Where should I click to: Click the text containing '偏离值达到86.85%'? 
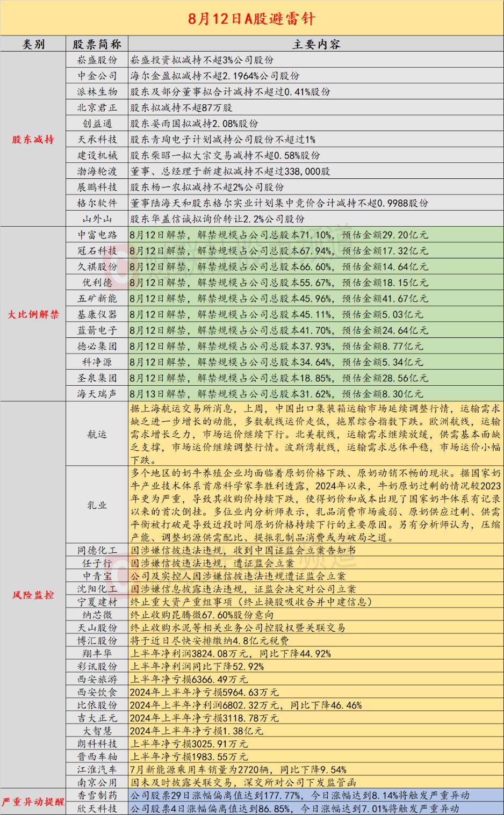294,808
